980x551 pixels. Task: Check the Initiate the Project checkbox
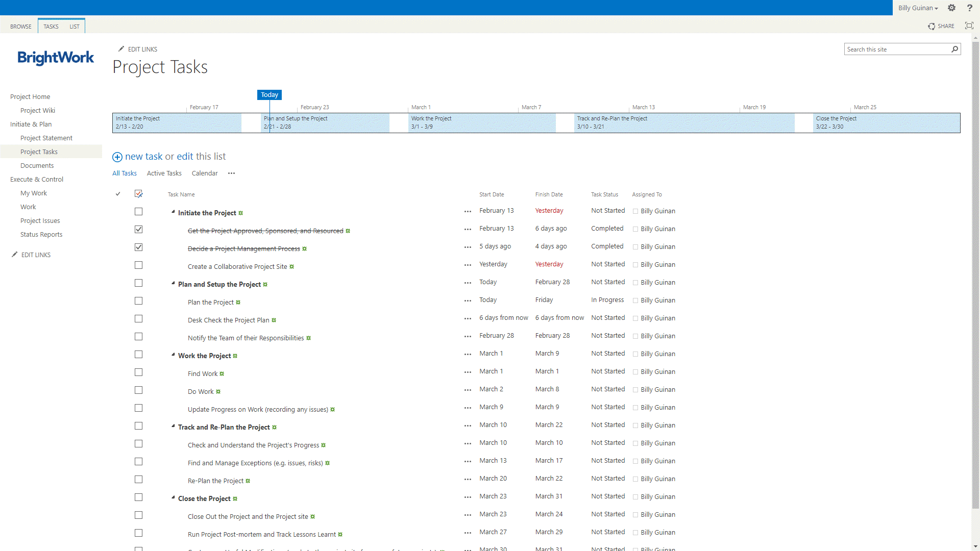pos(138,211)
